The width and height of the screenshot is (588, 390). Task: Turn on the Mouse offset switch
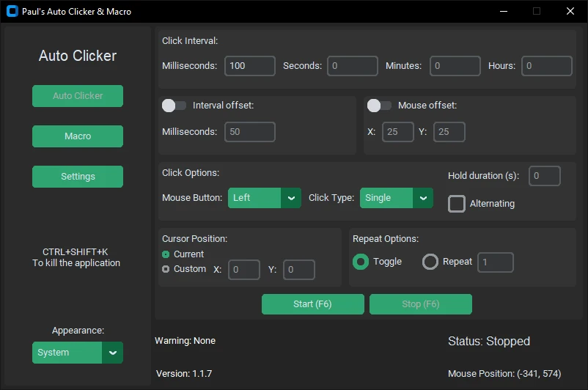(379, 106)
